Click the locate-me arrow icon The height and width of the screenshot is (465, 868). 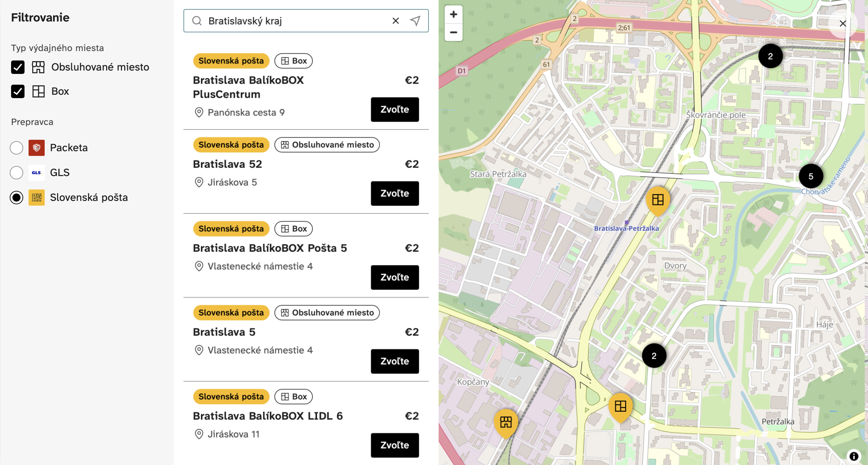[415, 21]
